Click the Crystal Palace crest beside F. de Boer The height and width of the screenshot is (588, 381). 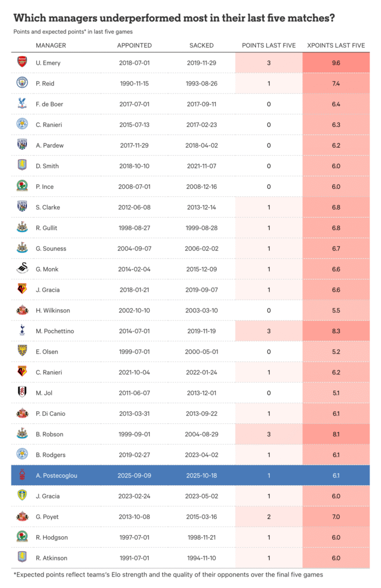tap(22, 104)
